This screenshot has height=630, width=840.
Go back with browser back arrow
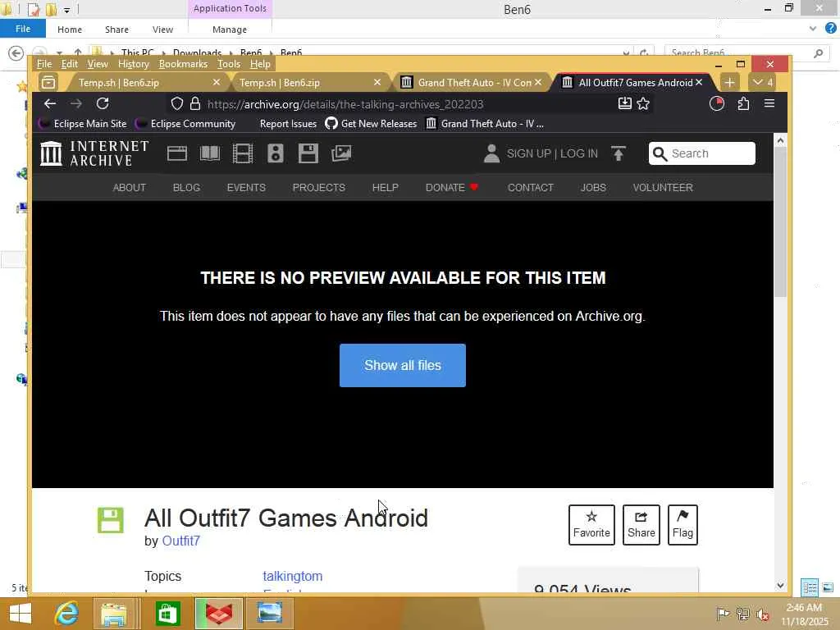tap(50, 104)
